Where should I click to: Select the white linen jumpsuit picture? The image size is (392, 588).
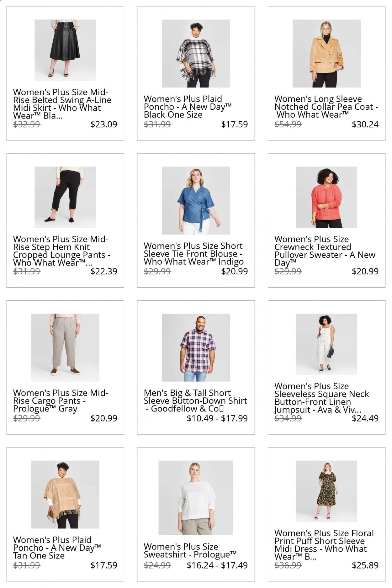pos(326,344)
